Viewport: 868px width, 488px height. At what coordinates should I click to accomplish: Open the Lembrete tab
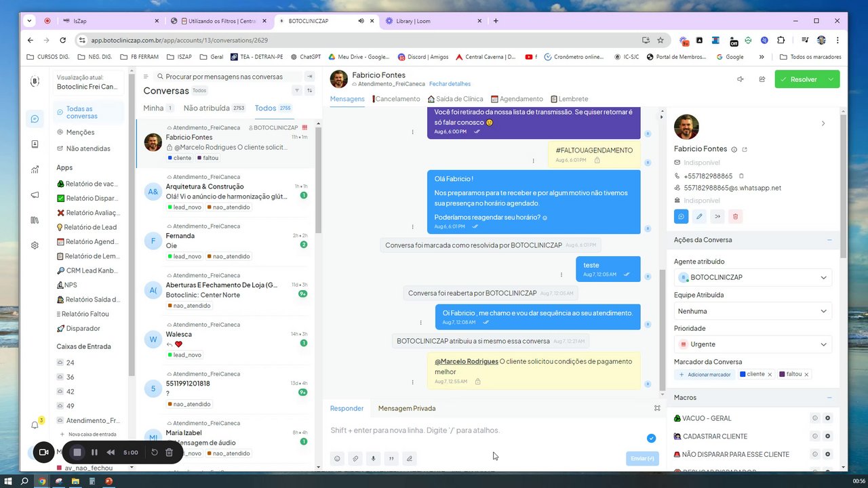click(x=569, y=99)
